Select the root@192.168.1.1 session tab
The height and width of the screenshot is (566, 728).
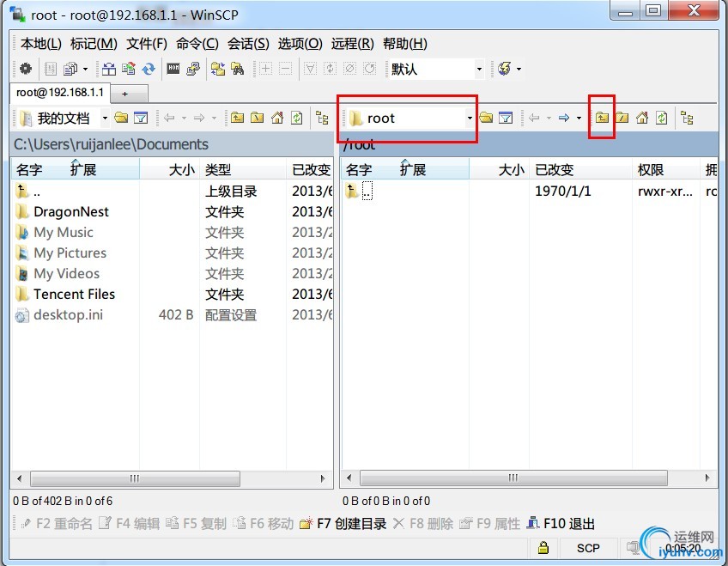pos(60,93)
